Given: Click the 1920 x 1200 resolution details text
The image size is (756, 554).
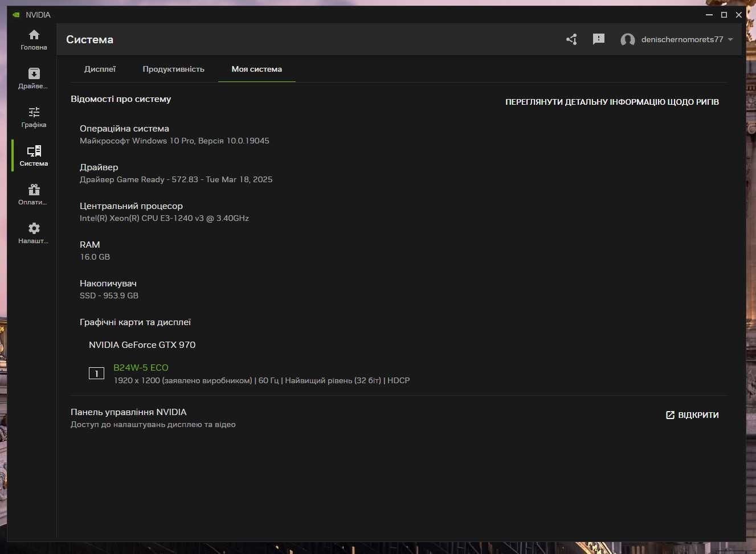Looking at the screenshot, I should (x=261, y=380).
